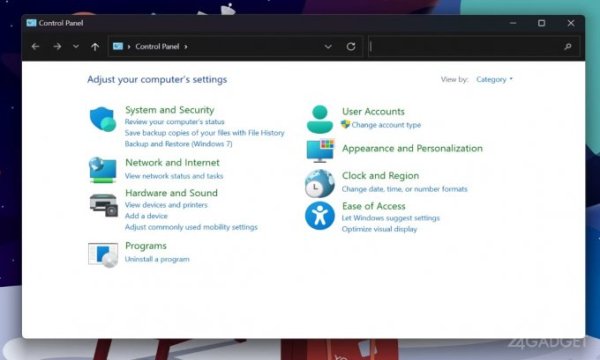
Task: Open Network and Internet category
Action: pyautogui.click(x=172, y=162)
